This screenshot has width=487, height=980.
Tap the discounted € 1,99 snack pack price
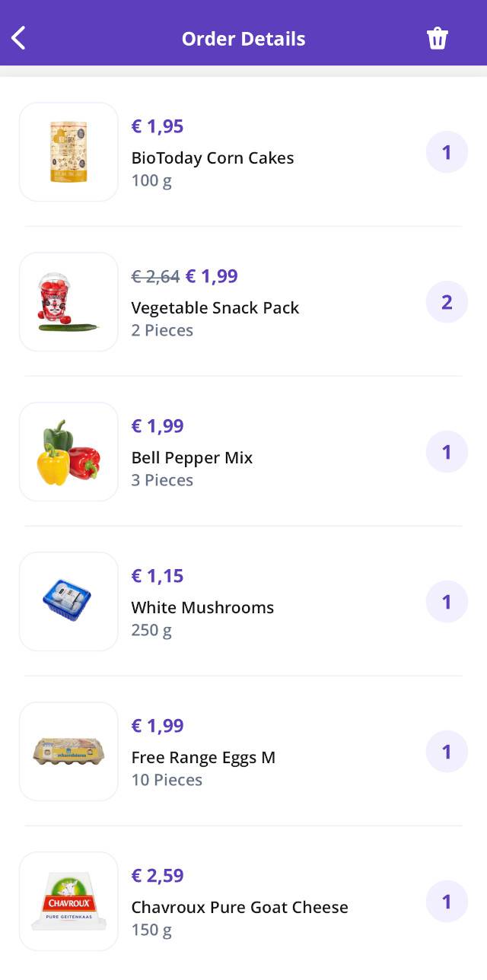tap(212, 276)
